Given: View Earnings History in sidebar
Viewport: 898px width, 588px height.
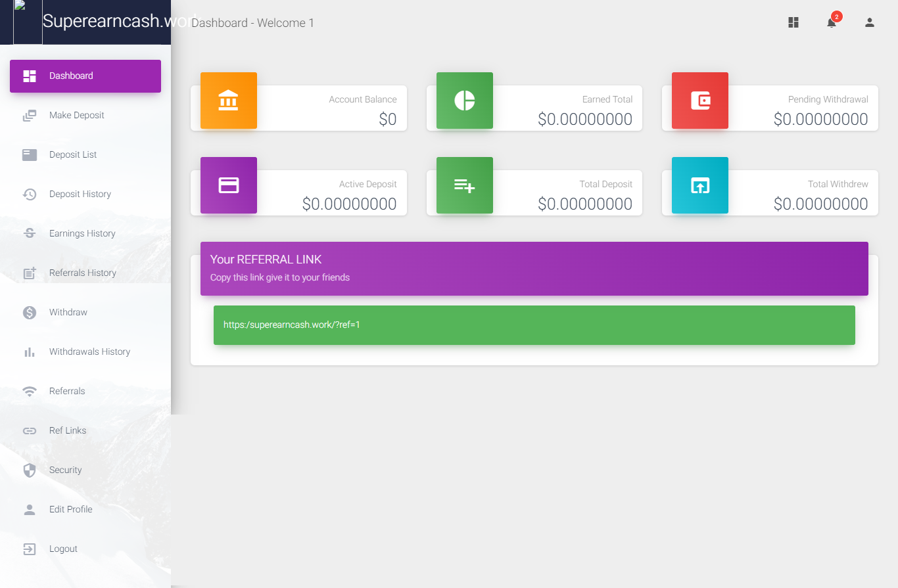Looking at the screenshot, I should pos(82,234).
